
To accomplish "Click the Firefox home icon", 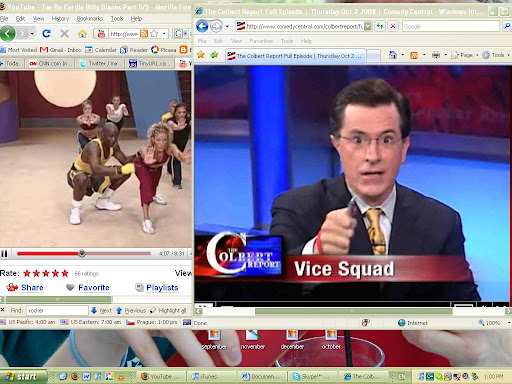I will tap(82, 33).
